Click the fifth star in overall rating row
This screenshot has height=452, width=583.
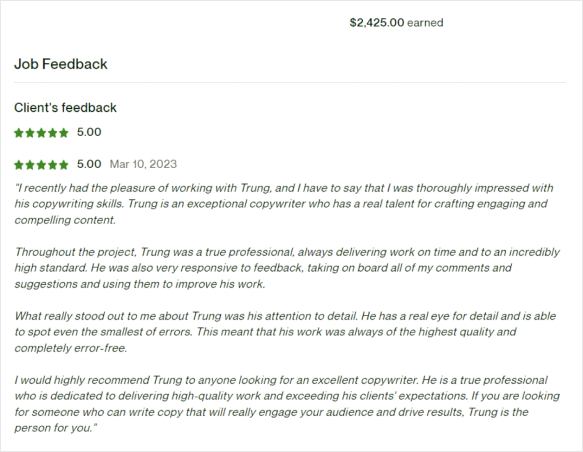[x=64, y=133]
